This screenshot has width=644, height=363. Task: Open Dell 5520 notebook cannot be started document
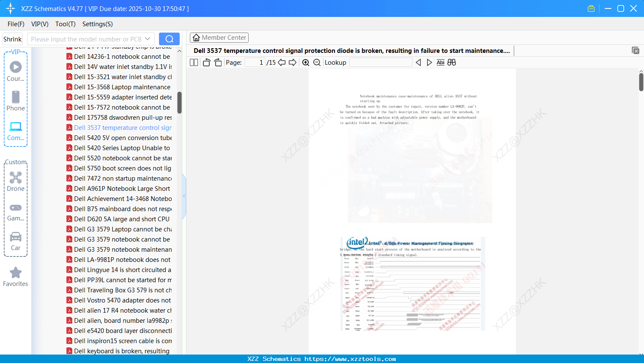[x=123, y=158]
